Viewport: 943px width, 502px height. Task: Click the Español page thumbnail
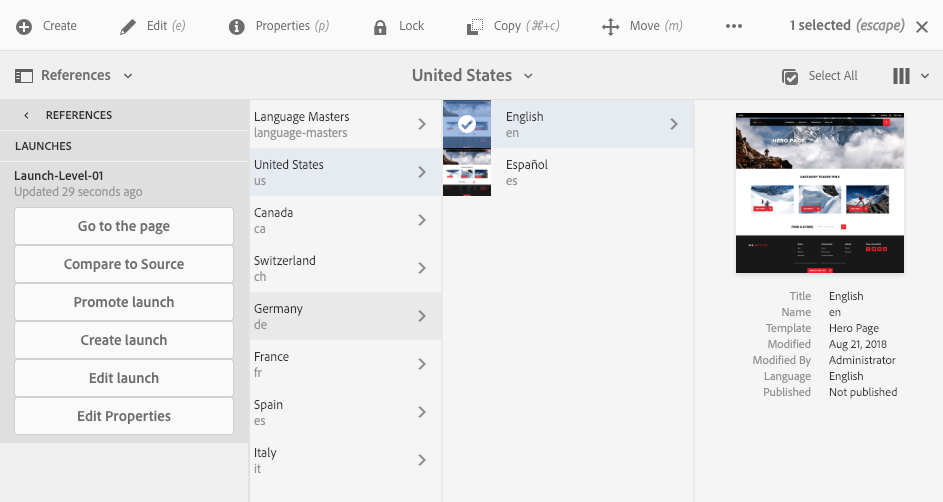pyautogui.click(x=466, y=172)
